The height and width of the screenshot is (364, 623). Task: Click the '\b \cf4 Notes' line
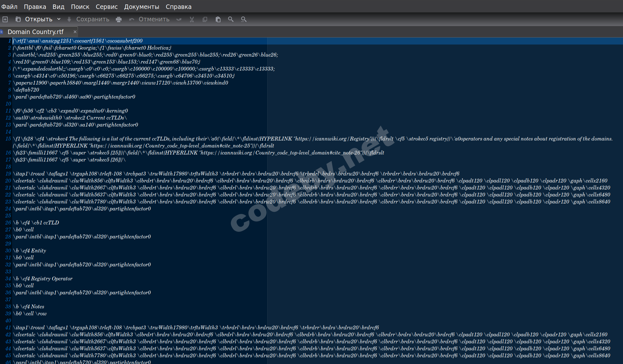click(29, 306)
